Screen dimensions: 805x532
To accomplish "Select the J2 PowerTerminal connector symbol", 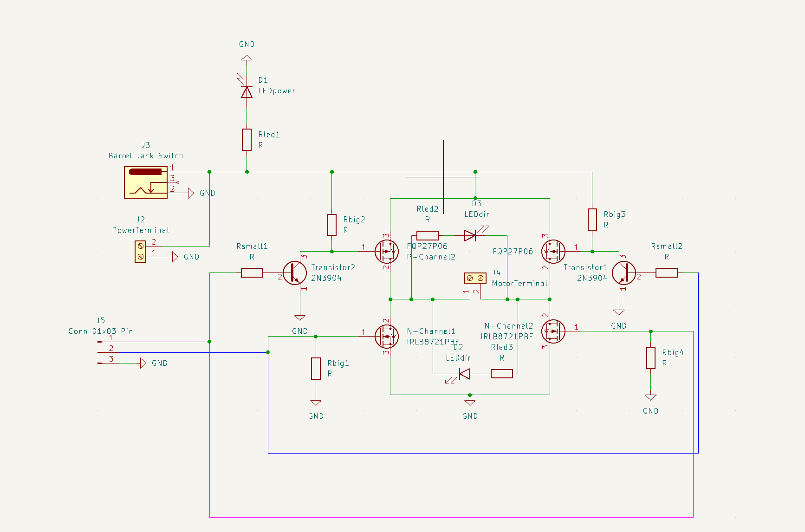I will pos(140,251).
